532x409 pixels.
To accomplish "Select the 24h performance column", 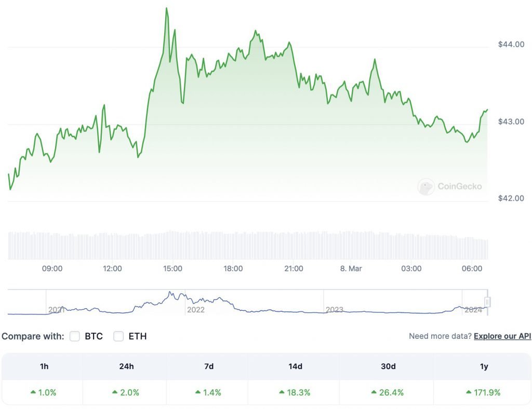I will (126, 366).
